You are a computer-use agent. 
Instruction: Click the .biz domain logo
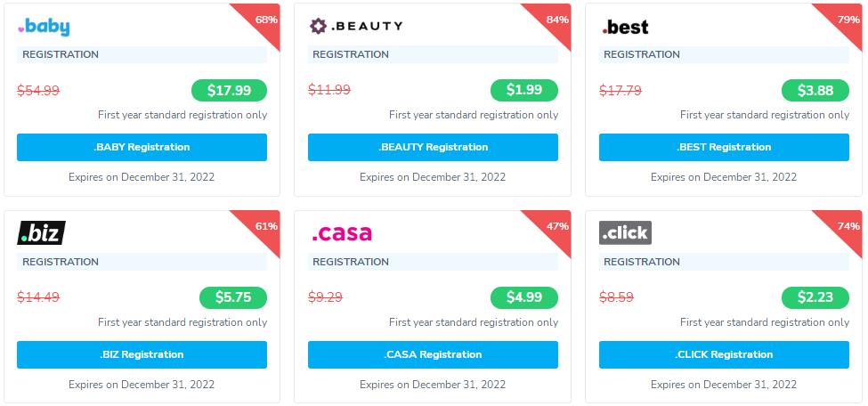pyautogui.click(x=41, y=233)
